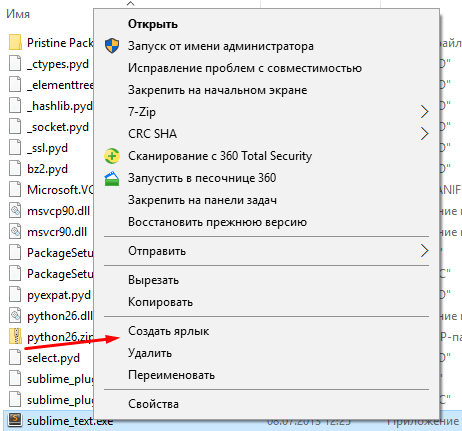Choose Переименовать from the menu

[x=171, y=375]
